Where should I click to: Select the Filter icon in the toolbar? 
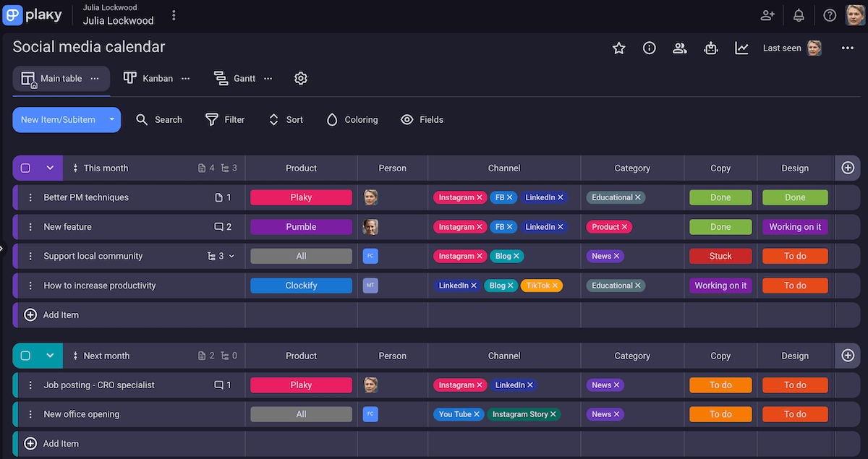click(x=211, y=119)
